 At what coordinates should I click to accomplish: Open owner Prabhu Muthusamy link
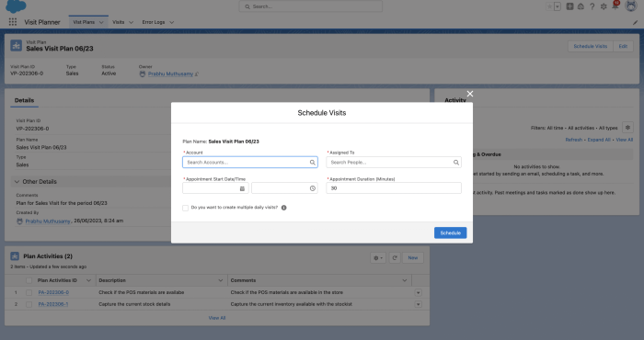click(170, 74)
